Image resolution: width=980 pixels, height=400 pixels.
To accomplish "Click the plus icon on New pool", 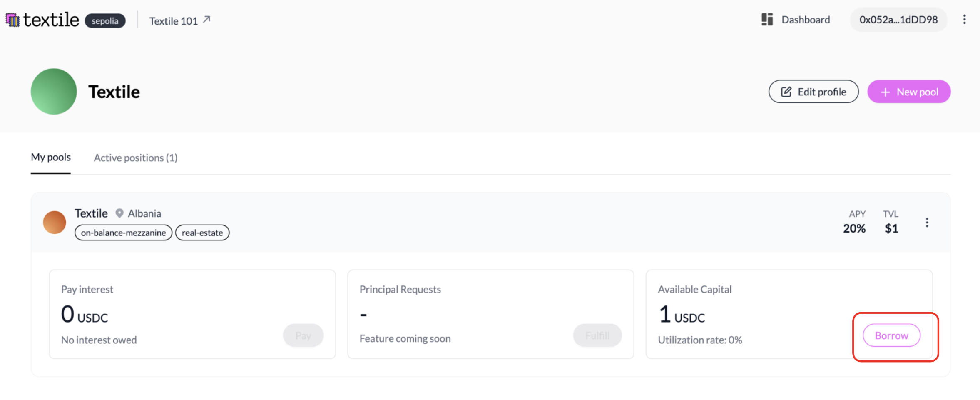I will [885, 92].
